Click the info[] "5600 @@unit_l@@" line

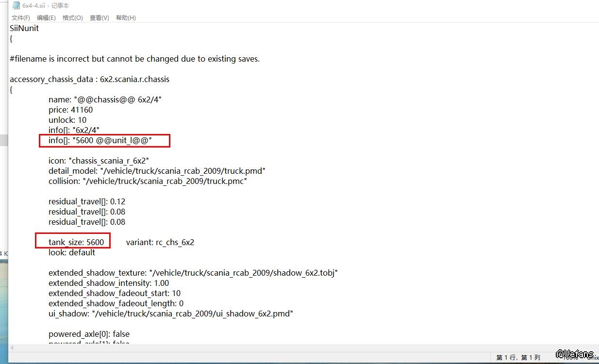click(x=100, y=140)
